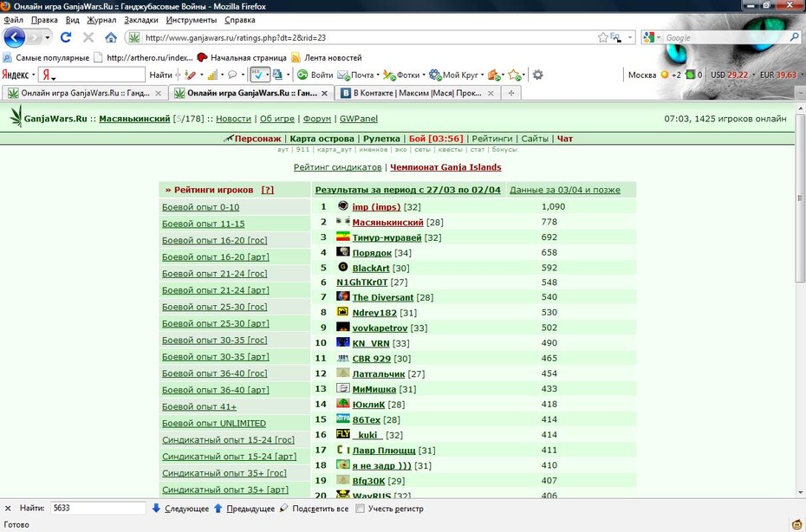Click the URL address bar text
The image size is (806, 532).
pyautogui.click(x=236, y=37)
